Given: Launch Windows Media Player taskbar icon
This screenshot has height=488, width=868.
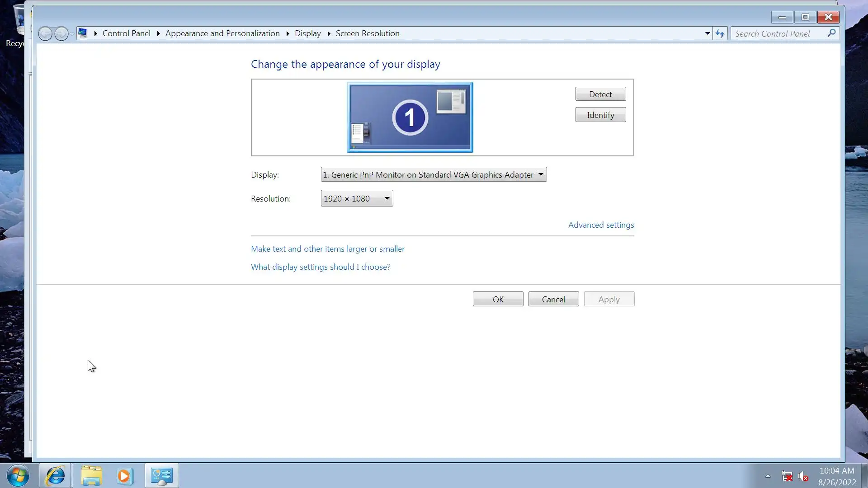Looking at the screenshot, I should (124, 475).
